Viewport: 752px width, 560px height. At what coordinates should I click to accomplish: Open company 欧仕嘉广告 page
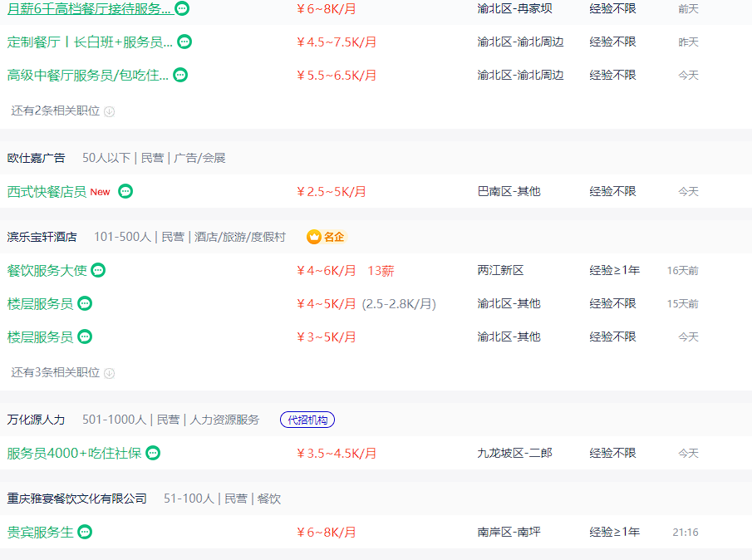pos(36,158)
